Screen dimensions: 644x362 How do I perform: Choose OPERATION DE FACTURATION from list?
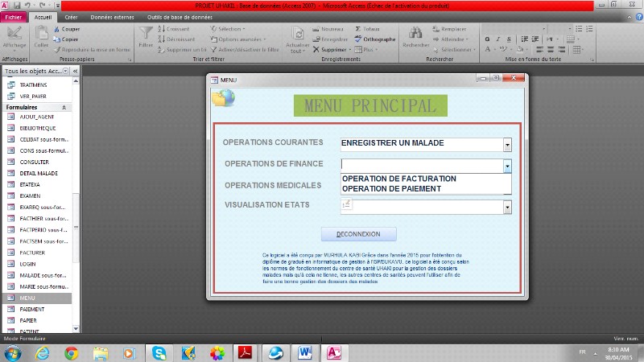point(399,179)
